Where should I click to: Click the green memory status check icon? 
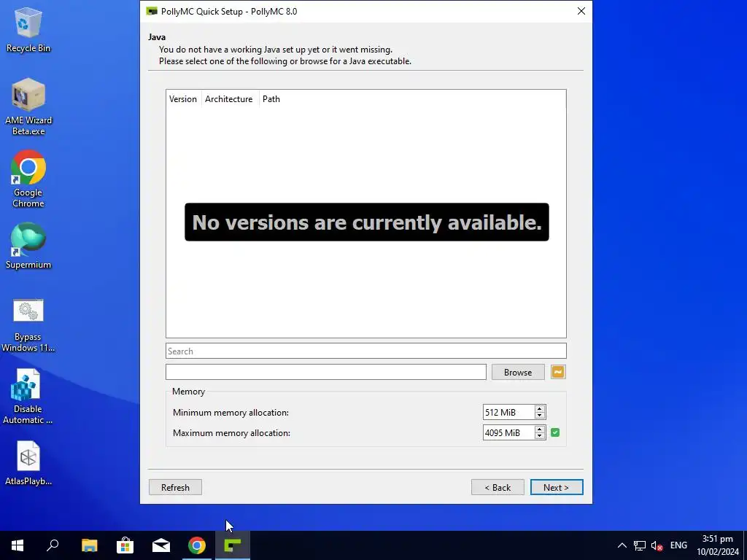click(555, 432)
